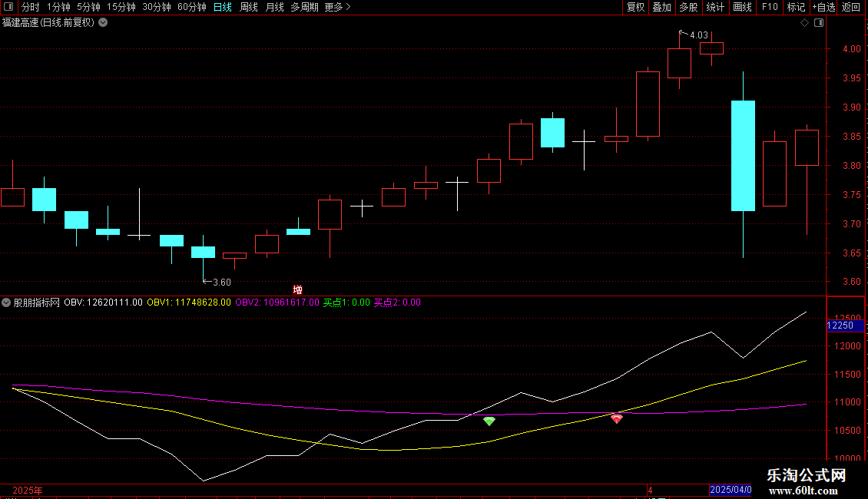868x499 pixels.
Task: Select the 5分钟 period
Action: [x=88, y=7]
